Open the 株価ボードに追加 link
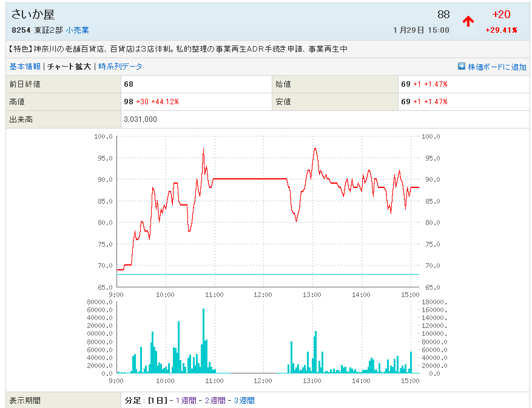532x408 pixels. [x=497, y=67]
